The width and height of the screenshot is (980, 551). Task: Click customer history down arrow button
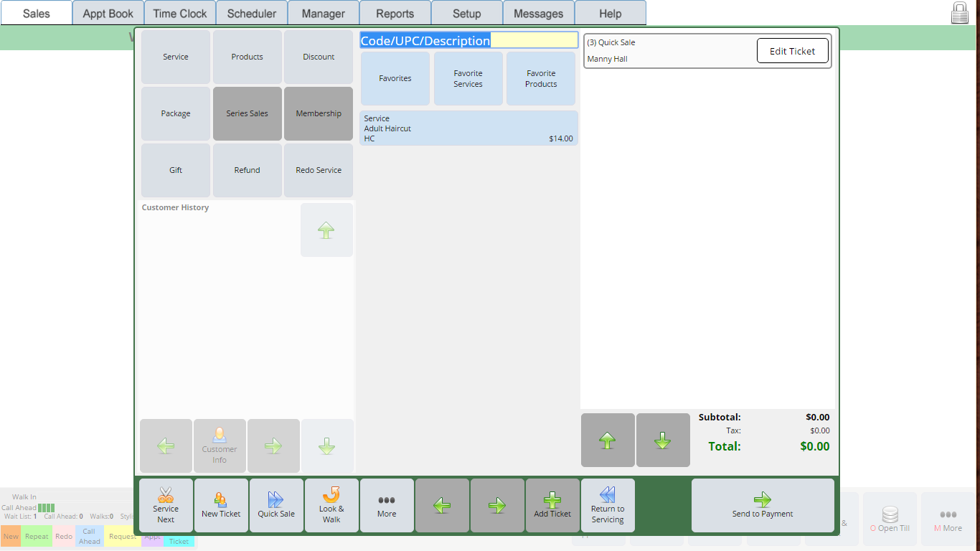tap(327, 446)
